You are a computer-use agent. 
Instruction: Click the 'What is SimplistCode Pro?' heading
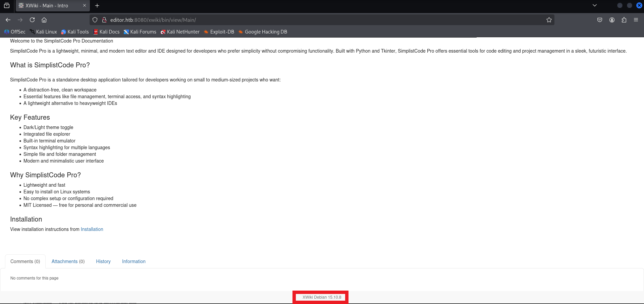(50, 65)
